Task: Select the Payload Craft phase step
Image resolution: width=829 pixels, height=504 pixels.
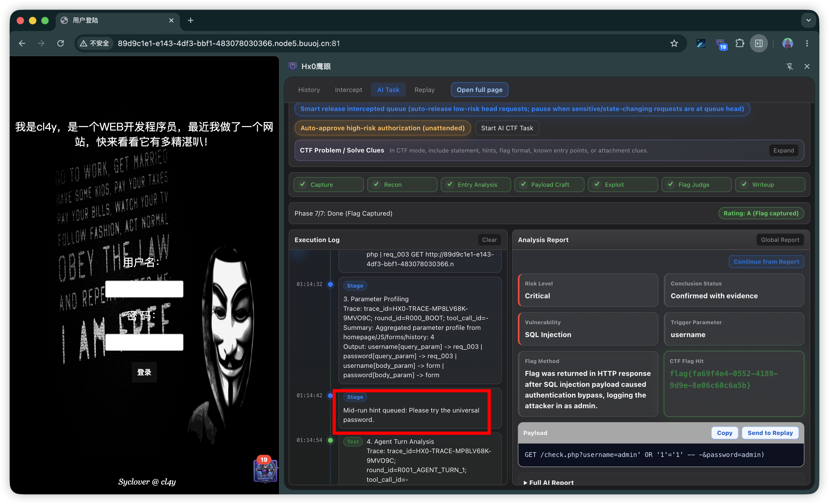Action: tap(549, 185)
